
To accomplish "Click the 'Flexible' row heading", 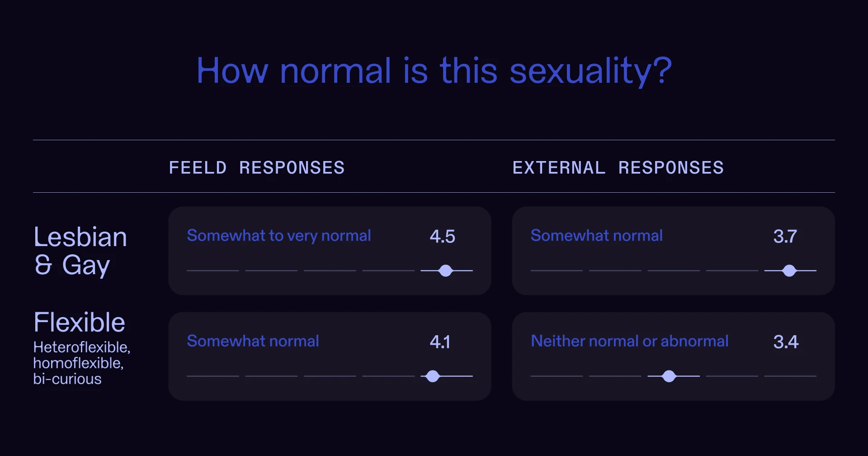I will pyautogui.click(x=80, y=322).
